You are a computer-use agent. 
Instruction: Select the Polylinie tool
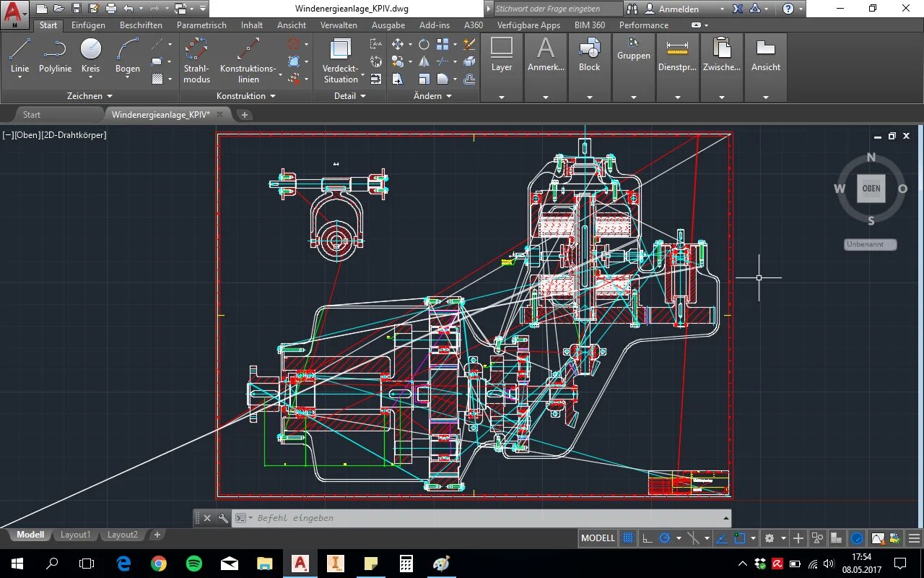(x=55, y=51)
